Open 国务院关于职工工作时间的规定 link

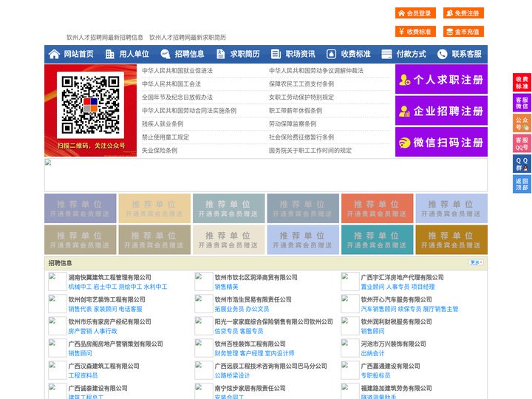[310, 150]
